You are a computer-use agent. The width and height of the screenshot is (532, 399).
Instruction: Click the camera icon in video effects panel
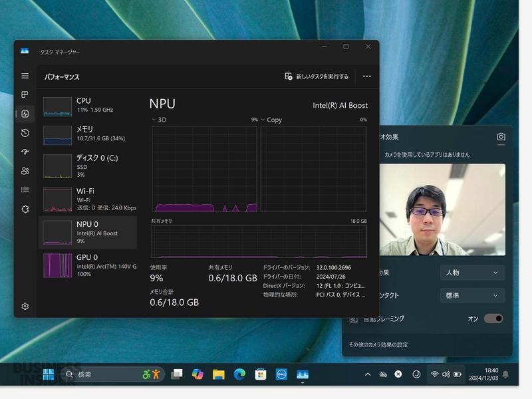click(x=501, y=137)
